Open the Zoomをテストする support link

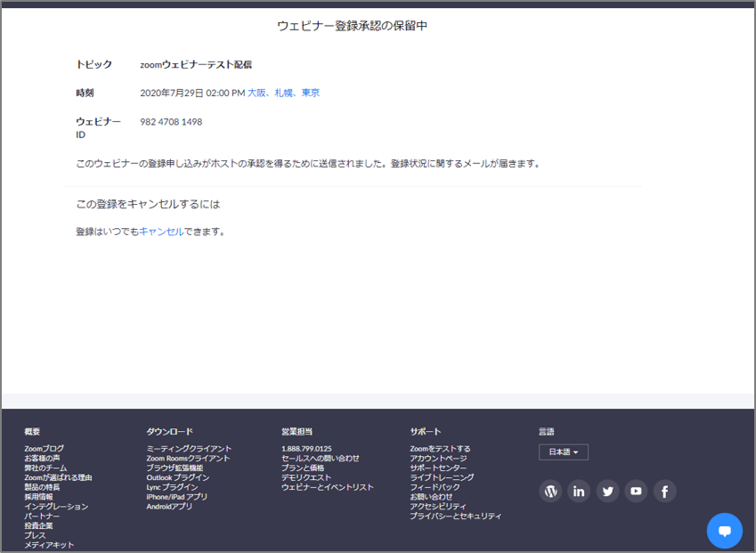click(440, 449)
